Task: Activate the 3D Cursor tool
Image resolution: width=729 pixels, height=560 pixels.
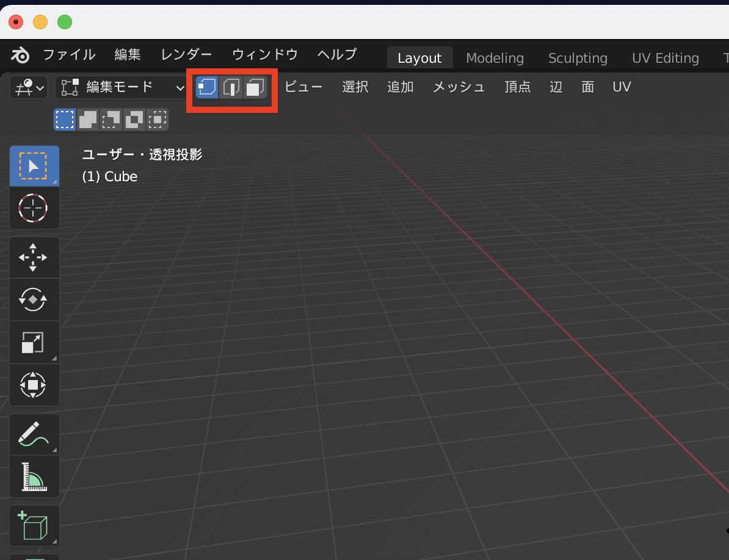Action: [x=34, y=208]
